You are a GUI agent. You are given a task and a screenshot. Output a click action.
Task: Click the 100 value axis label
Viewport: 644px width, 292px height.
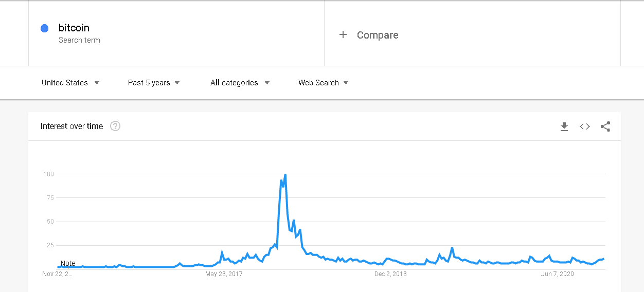coord(48,174)
